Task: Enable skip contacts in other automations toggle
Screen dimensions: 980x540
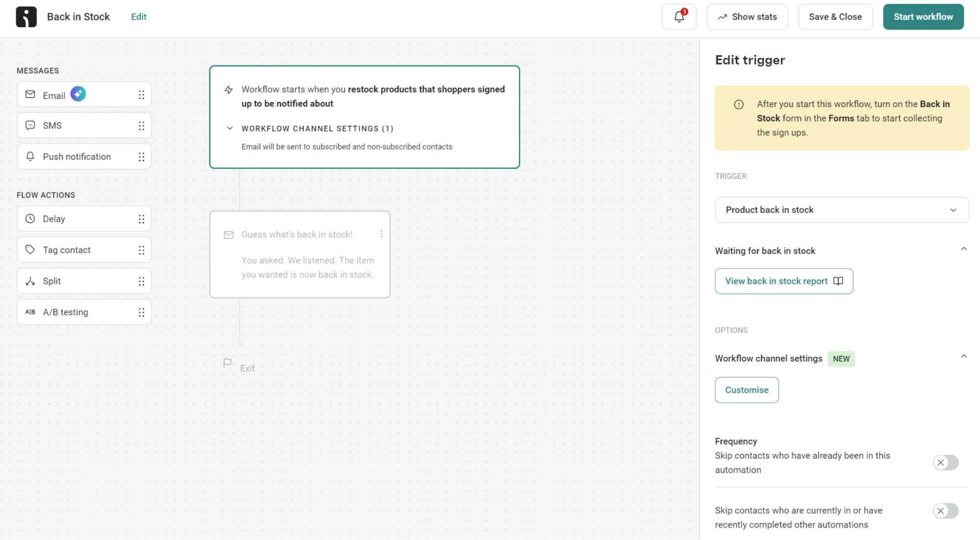Action: click(x=946, y=511)
